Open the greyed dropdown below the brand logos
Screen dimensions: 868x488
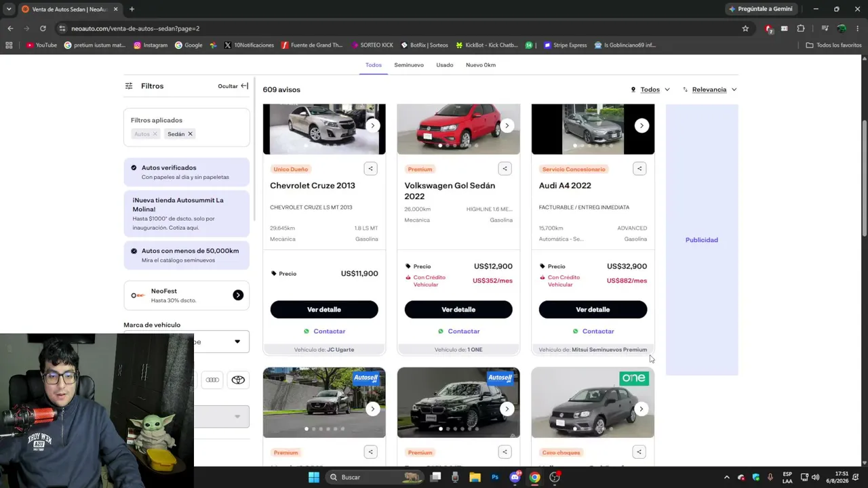(222, 416)
